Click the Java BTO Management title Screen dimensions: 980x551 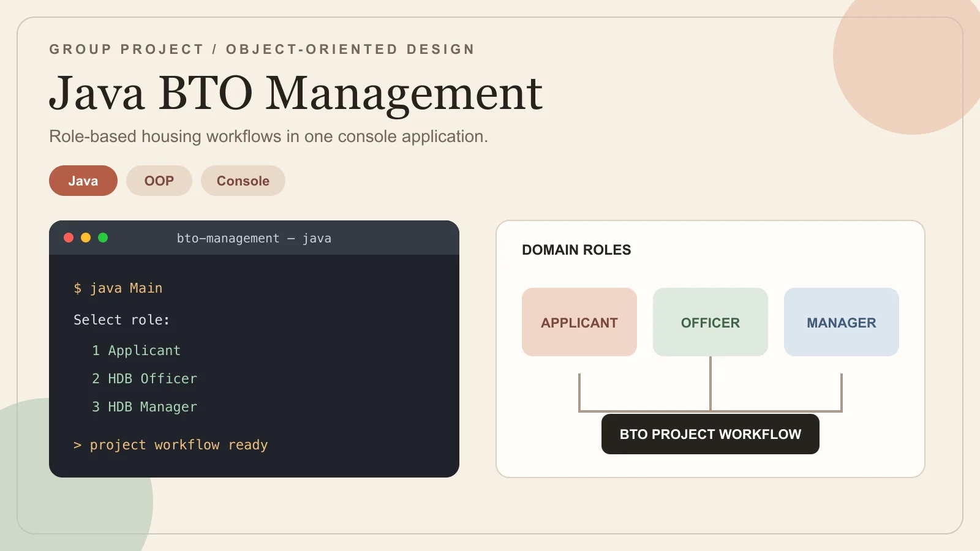tap(296, 93)
